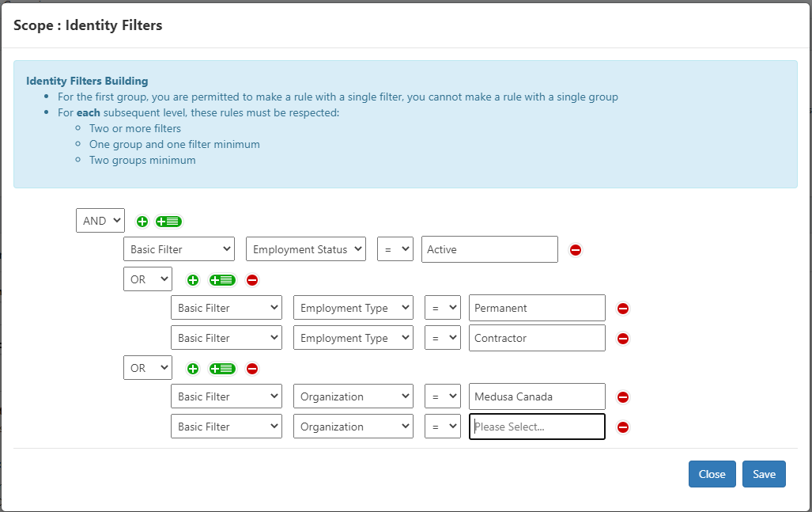The height and width of the screenshot is (512, 812).
Task: Open Basic Filter dropdown in Contractor row
Action: coord(227,338)
